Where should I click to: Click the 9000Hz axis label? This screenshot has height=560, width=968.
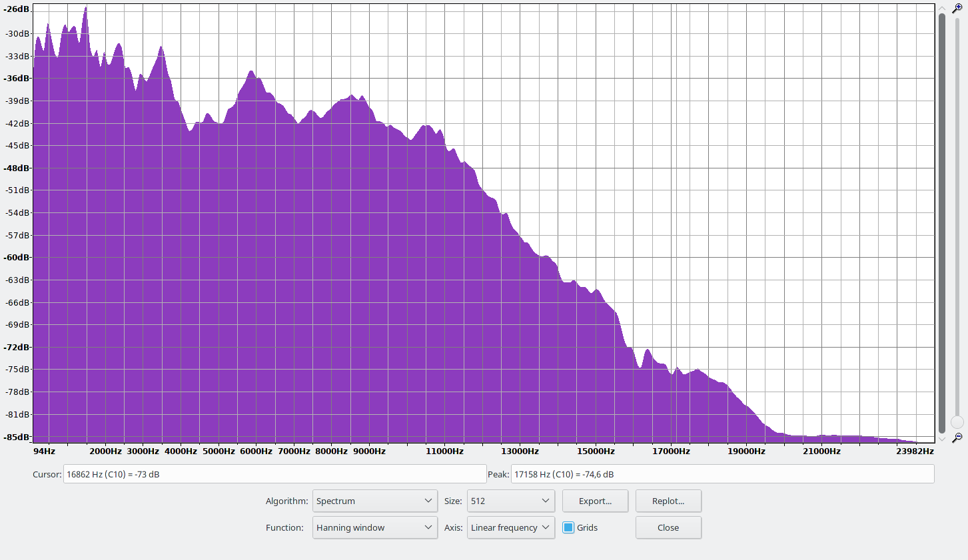point(369,451)
